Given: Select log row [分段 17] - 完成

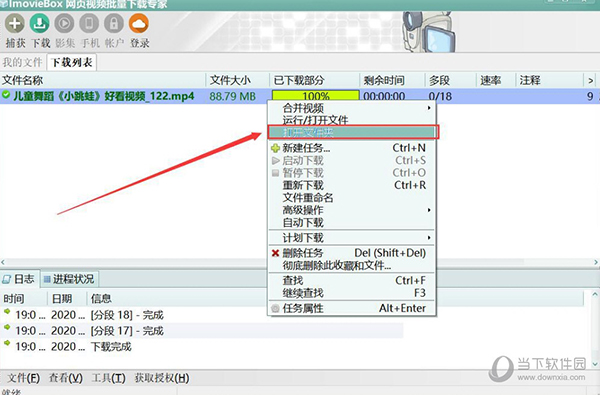Looking at the screenshot, I should 202,331.
